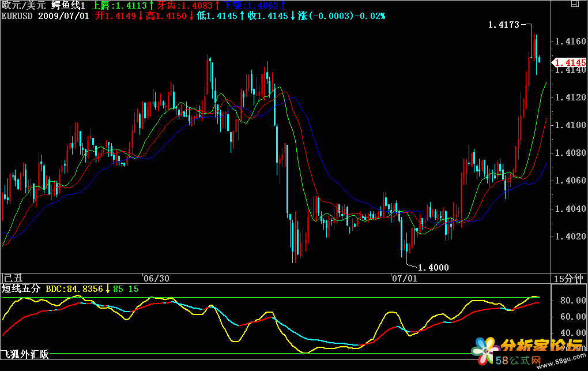Click the 飞狐外汇版 label

(25, 354)
